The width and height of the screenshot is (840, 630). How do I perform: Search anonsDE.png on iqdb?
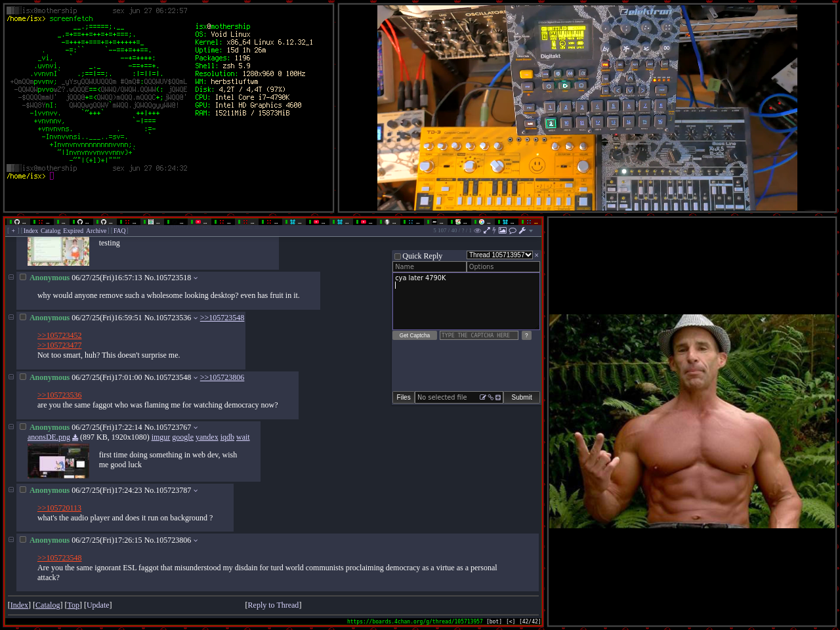tap(227, 437)
